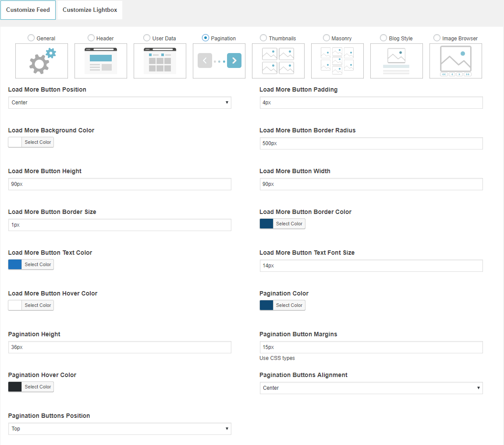The width and height of the screenshot is (504, 445).
Task: Open the Customize Feed tab
Action: tap(28, 10)
